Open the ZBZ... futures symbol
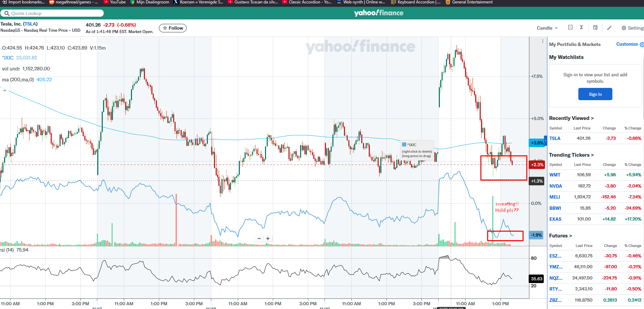The image size is (644, 309). pos(555,300)
